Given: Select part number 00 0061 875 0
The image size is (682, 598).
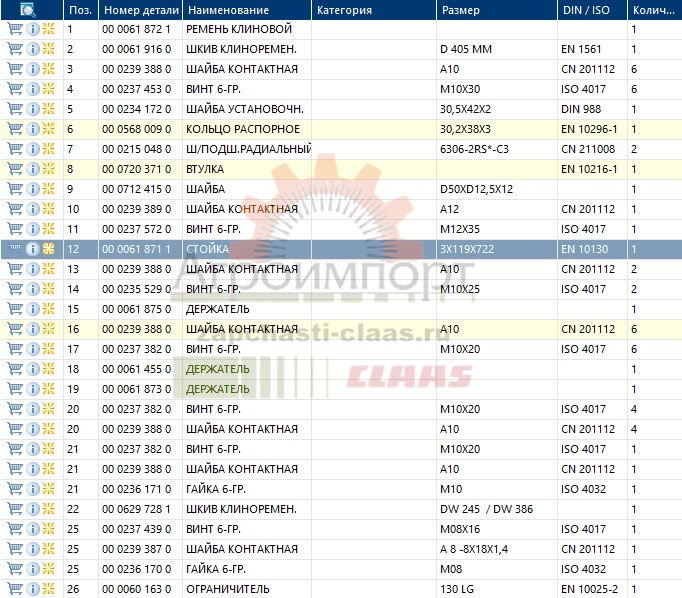Looking at the screenshot, I should click(137, 309).
